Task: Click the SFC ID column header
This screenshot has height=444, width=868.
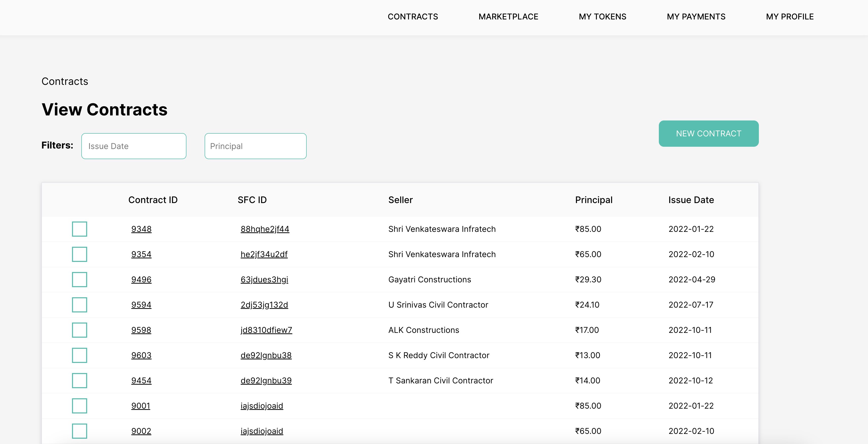Action: [x=252, y=200]
